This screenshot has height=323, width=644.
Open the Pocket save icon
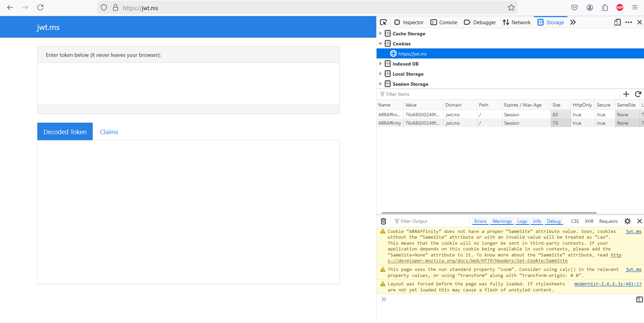574,7
